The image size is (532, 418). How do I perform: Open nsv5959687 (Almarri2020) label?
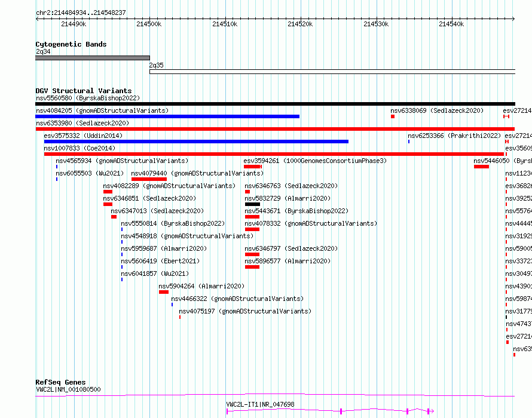click(x=164, y=248)
